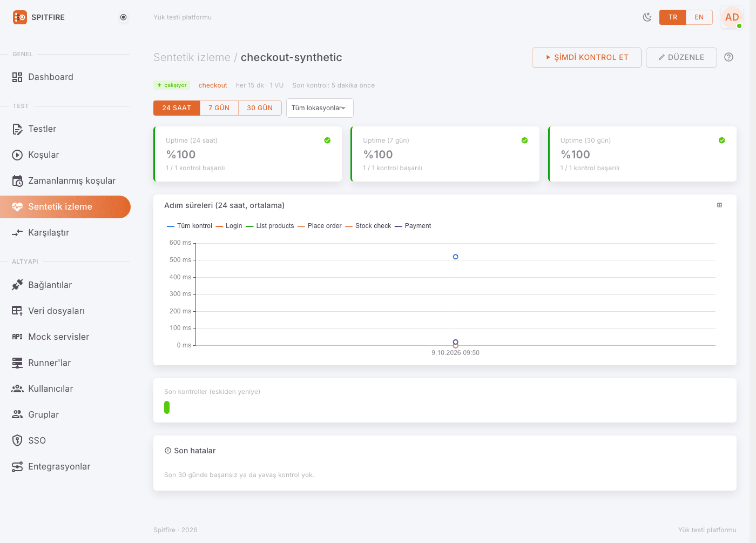Click the green recent check bar
756x543 pixels.
coord(167,407)
